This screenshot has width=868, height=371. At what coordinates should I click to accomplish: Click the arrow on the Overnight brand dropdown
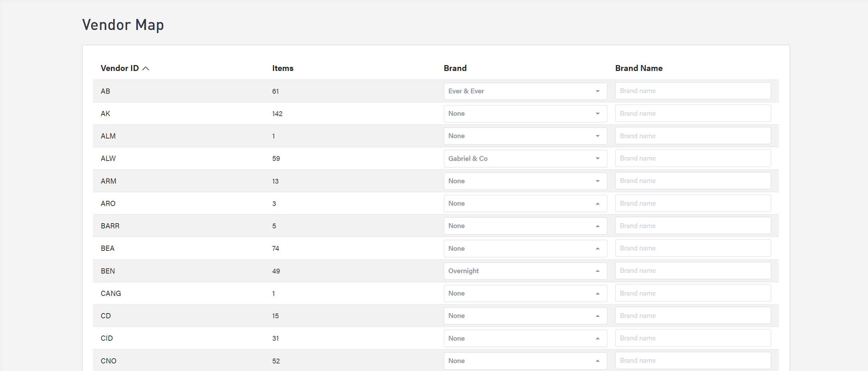[x=597, y=271]
